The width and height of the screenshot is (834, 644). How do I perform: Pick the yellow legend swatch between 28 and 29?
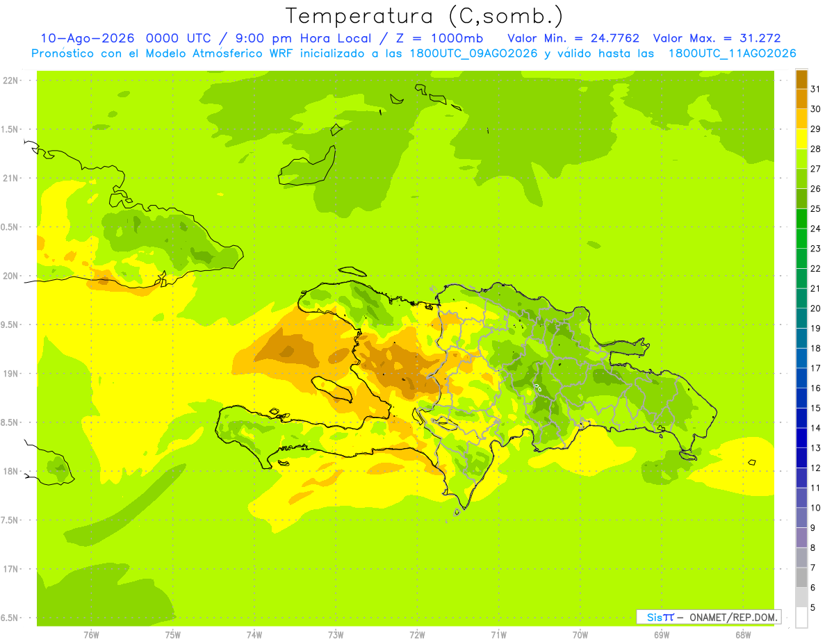point(801,138)
